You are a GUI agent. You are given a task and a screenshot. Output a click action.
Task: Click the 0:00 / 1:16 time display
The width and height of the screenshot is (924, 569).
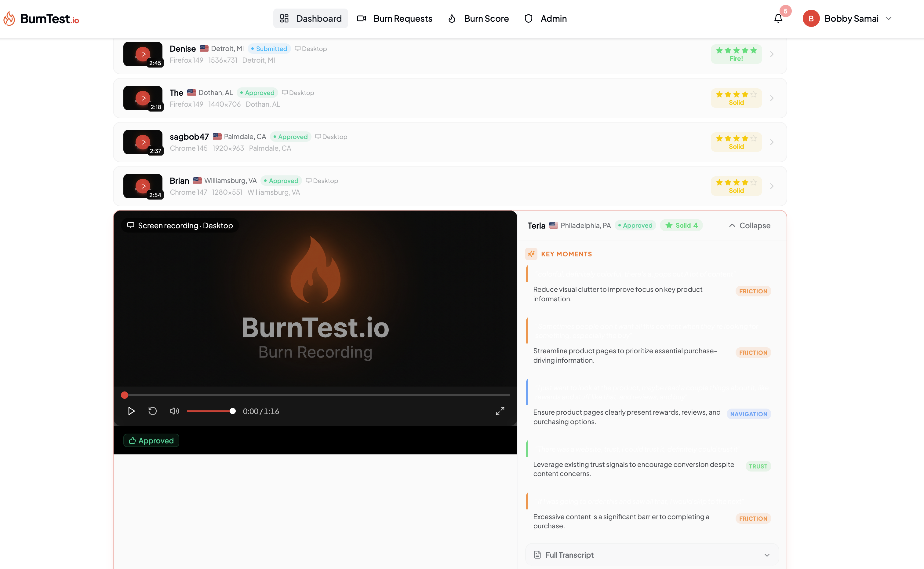[261, 411]
